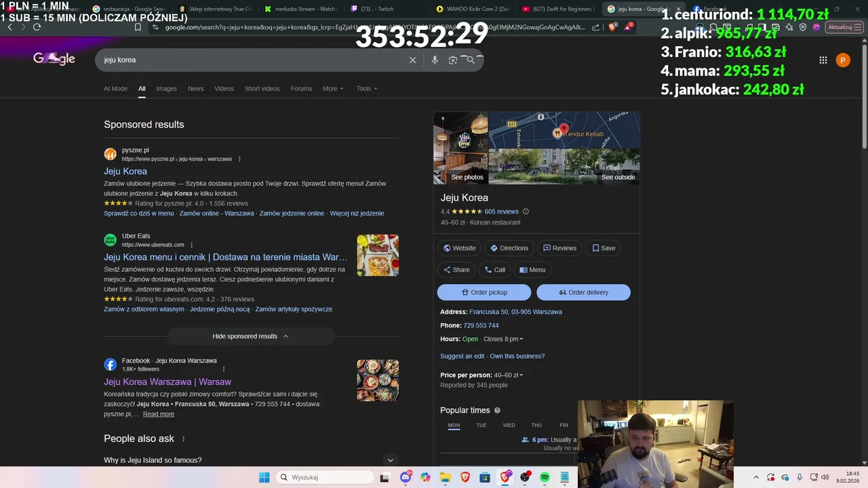Switch to the WAHOO Kickr Core browser tab
This screenshot has width=868, height=488.
(474, 9)
